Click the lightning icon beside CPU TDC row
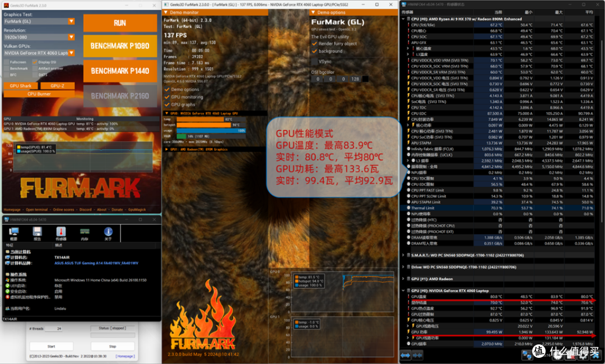This screenshot has height=364, width=605. coord(409,108)
